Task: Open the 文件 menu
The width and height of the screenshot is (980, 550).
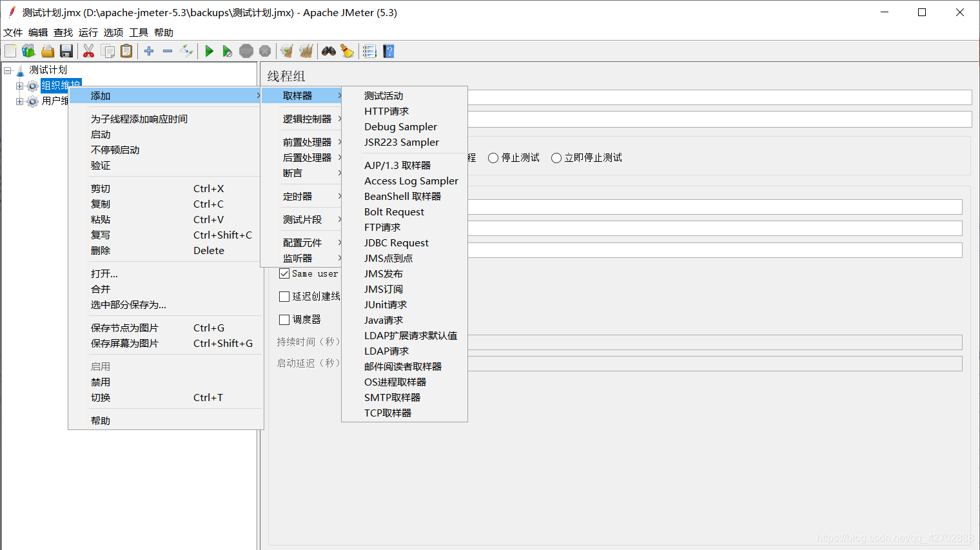Action: point(13,32)
